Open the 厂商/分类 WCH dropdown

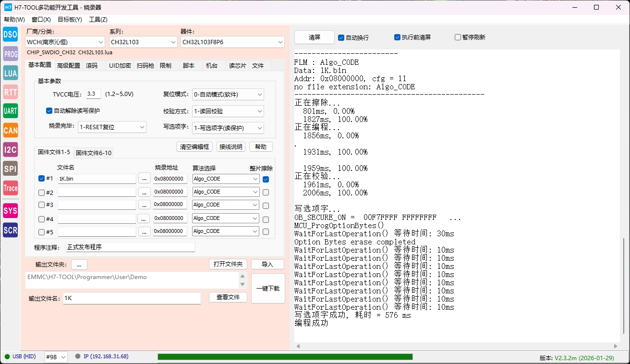(x=65, y=42)
